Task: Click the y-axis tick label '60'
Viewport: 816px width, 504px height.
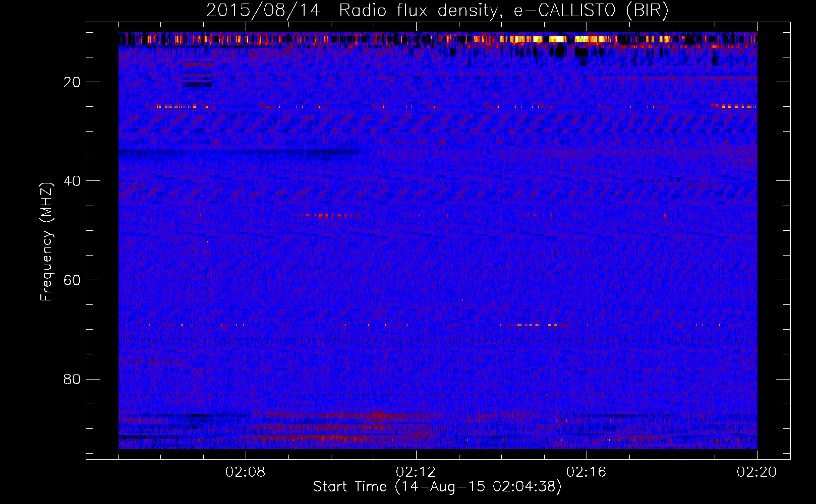Action: tap(73, 280)
